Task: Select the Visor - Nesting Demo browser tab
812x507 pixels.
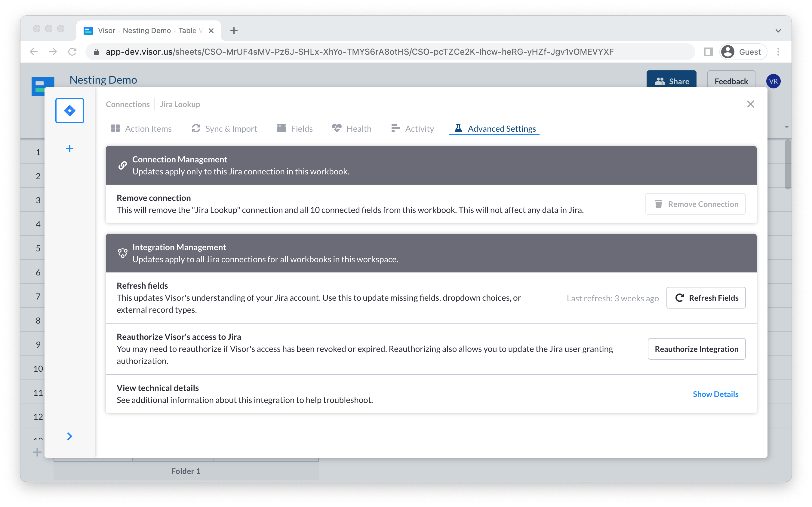Action: click(149, 30)
